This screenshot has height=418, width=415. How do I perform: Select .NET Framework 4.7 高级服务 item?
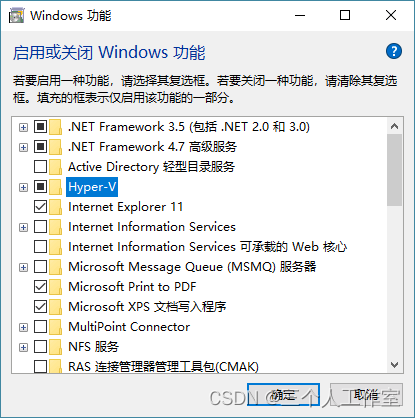pyautogui.click(x=152, y=147)
